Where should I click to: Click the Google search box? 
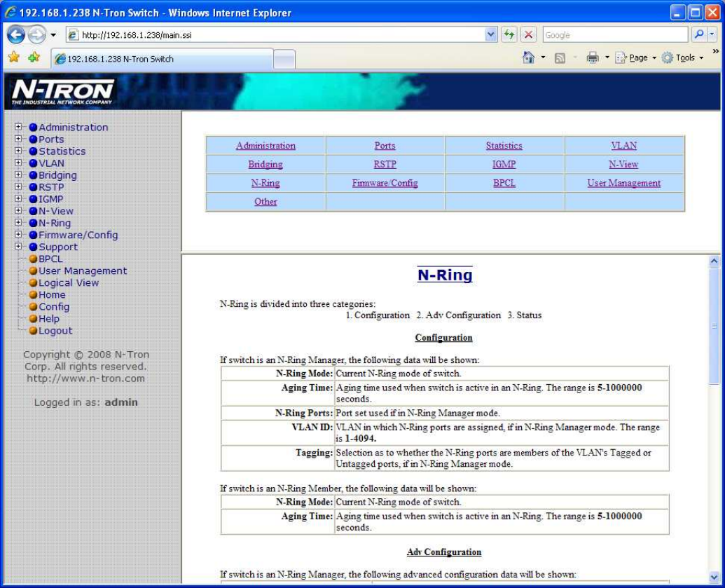click(x=616, y=35)
